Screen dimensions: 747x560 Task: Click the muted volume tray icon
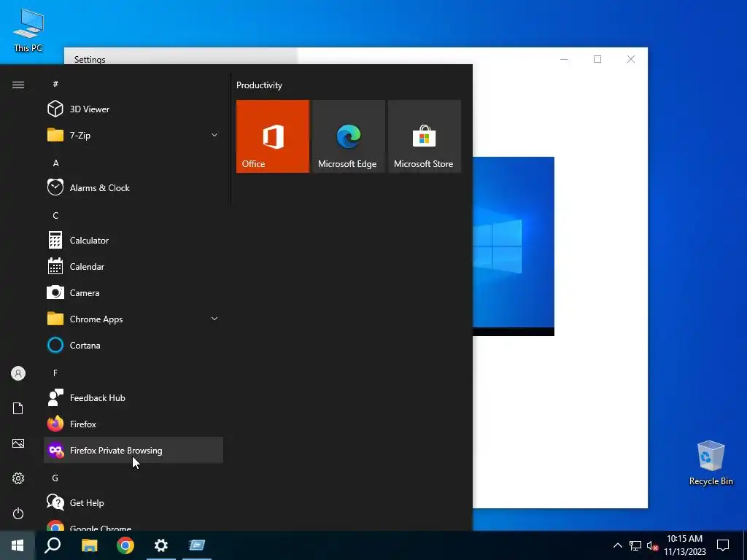(652, 545)
